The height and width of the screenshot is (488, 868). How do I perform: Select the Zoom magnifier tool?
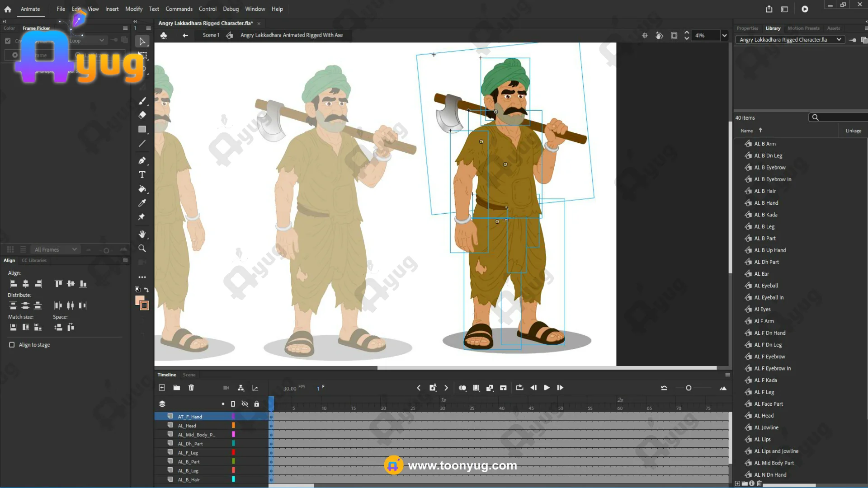pyautogui.click(x=142, y=249)
